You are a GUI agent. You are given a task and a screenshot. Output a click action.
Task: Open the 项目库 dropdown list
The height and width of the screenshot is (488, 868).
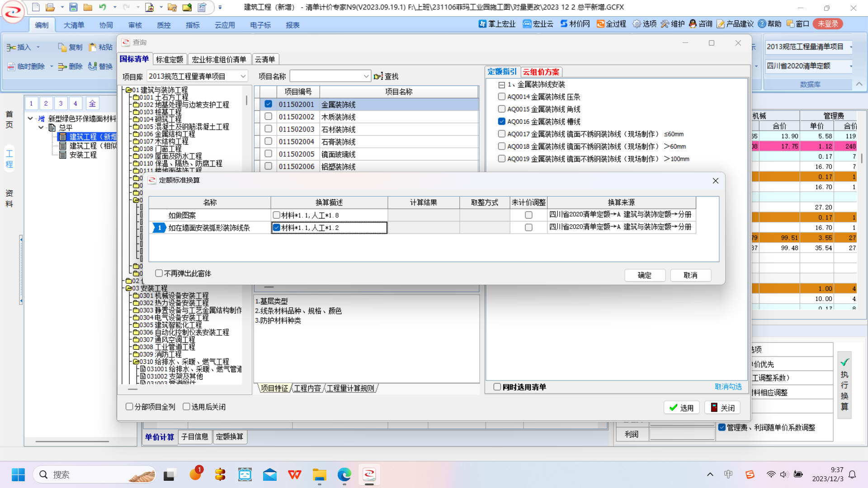pos(243,76)
